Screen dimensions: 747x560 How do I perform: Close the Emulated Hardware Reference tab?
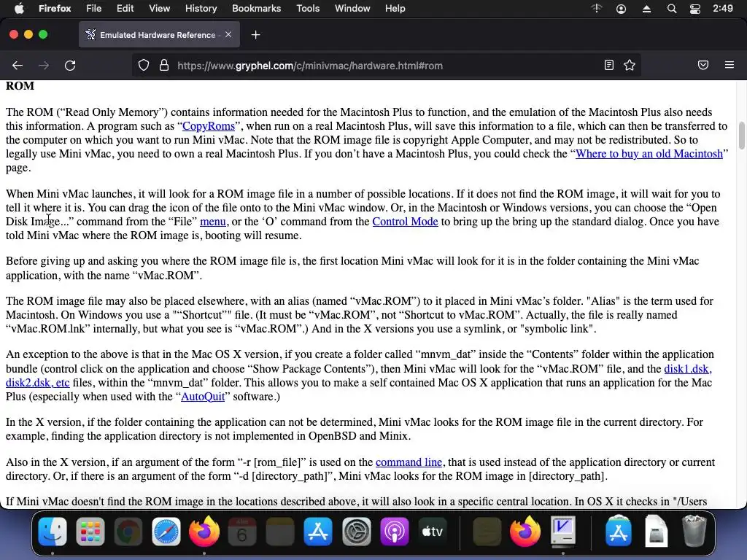(228, 34)
